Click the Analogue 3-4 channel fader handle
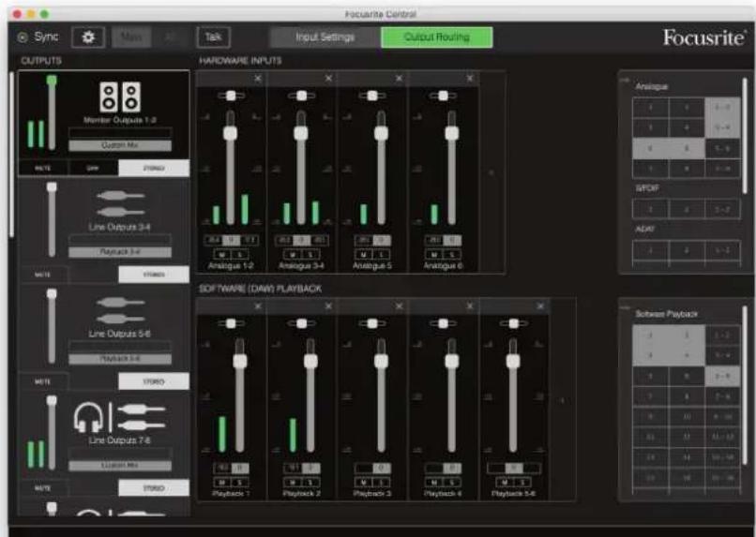The image size is (756, 537). coord(301,133)
